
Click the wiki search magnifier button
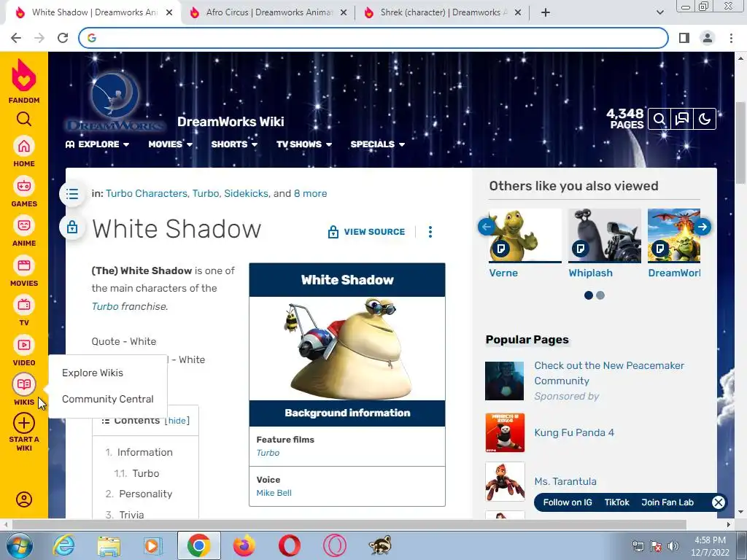point(659,119)
